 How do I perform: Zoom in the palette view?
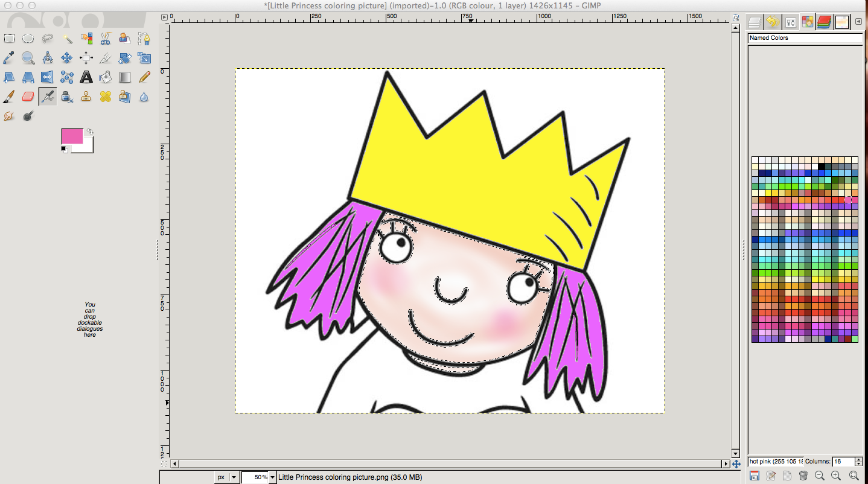[837, 476]
